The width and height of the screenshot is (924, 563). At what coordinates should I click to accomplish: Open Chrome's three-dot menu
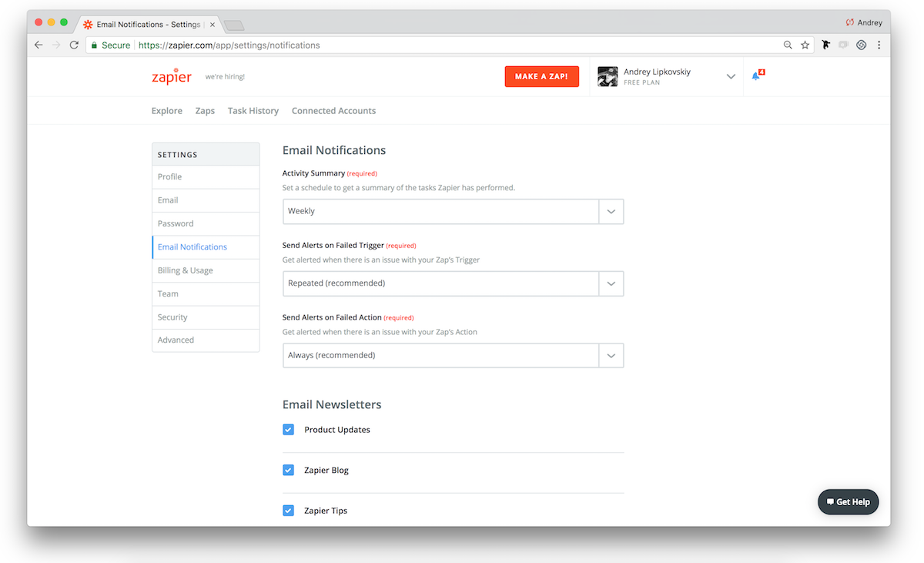click(879, 45)
